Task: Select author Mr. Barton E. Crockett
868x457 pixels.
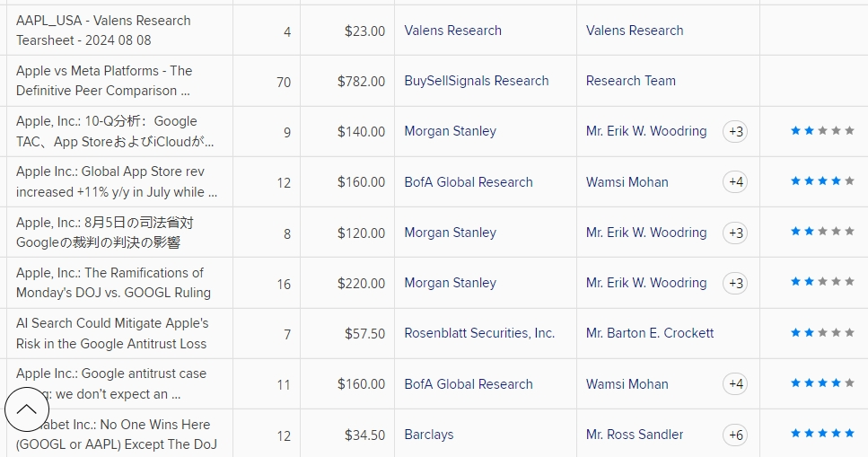Action: point(650,333)
